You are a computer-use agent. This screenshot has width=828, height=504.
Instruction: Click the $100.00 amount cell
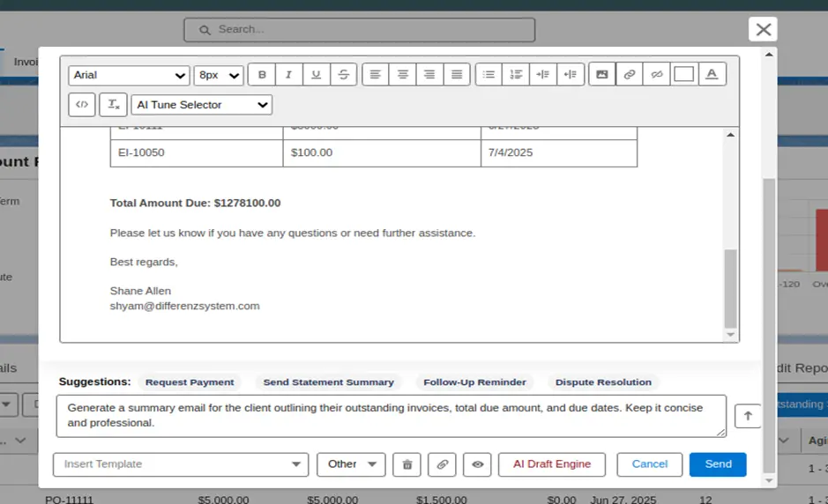point(382,153)
